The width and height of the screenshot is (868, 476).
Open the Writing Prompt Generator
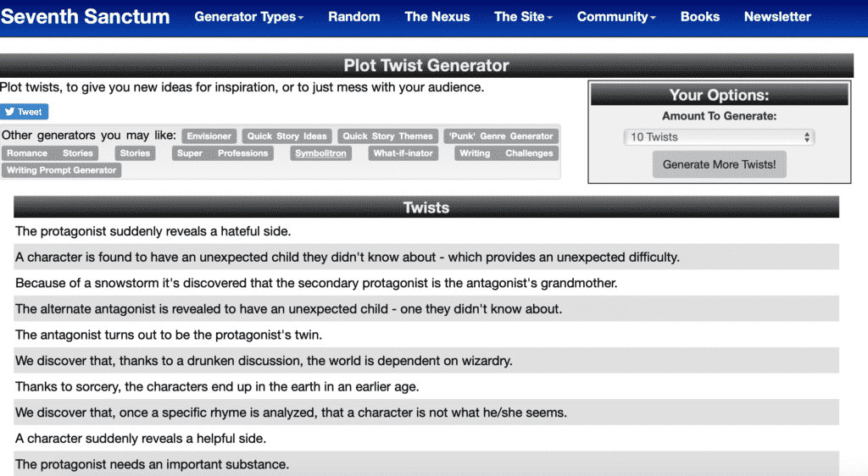pyautogui.click(x=61, y=170)
